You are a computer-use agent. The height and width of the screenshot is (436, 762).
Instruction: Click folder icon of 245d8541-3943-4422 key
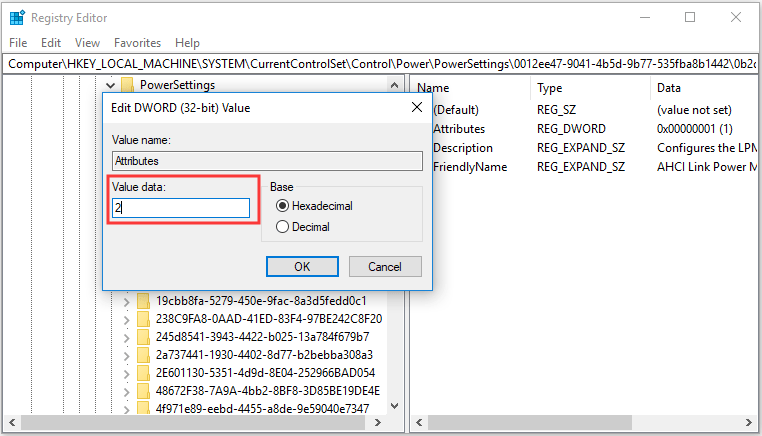point(143,337)
